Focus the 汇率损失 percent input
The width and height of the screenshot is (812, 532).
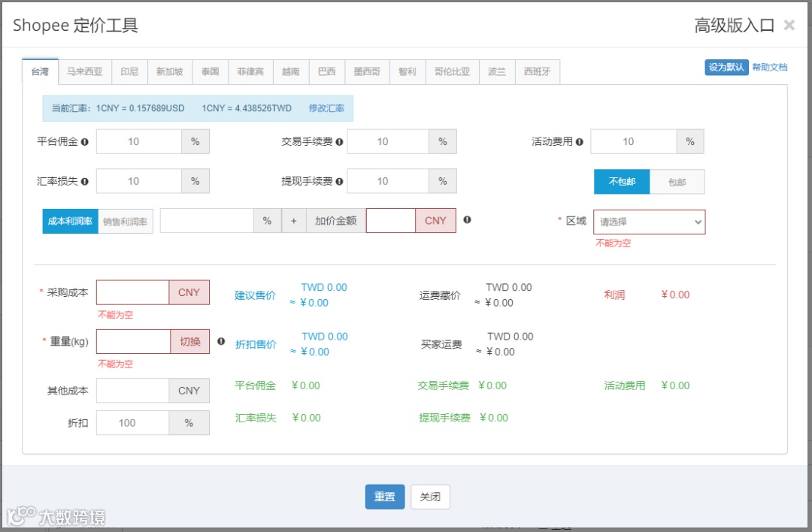tap(139, 182)
